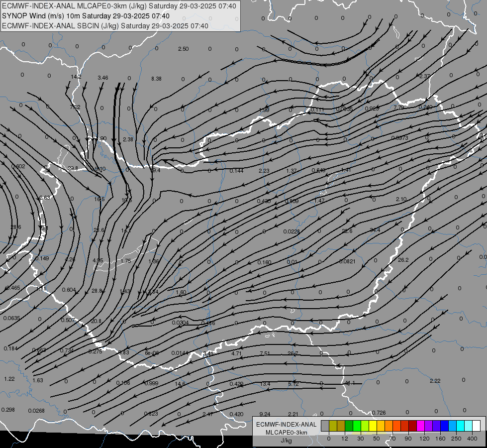Click the map value '0.726'
This screenshot has height=448, width=487.
(379, 413)
